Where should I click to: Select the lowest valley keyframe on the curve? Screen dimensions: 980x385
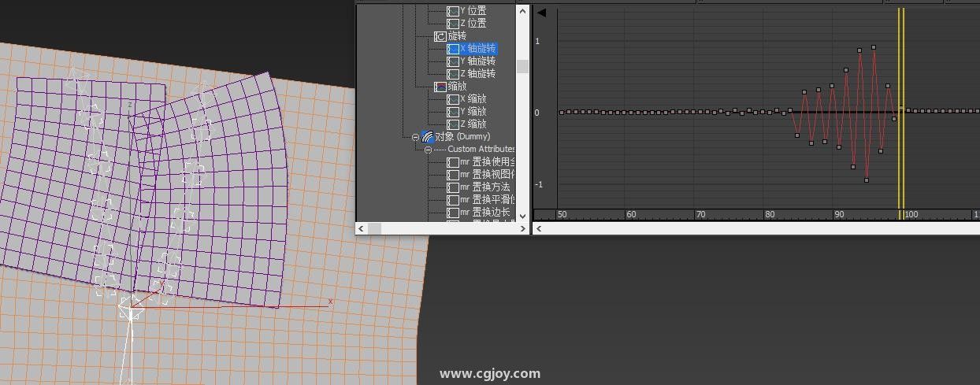(x=867, y=180)
